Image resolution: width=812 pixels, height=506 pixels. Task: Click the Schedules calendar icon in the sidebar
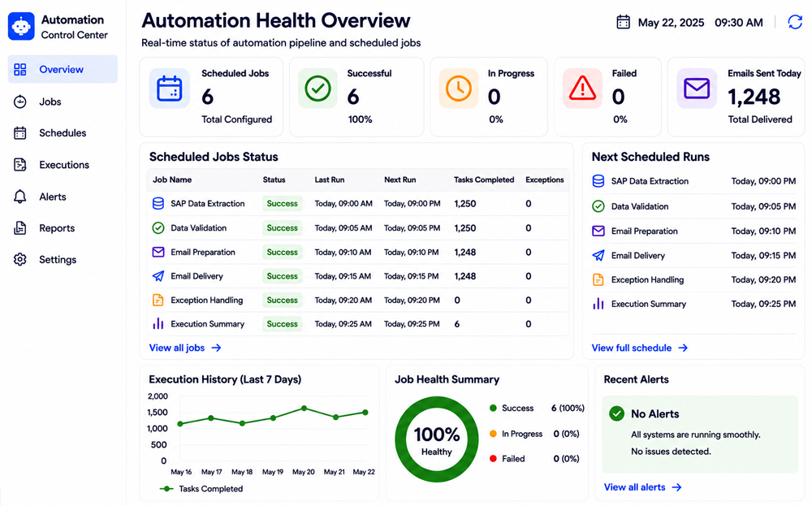[20, 133]
